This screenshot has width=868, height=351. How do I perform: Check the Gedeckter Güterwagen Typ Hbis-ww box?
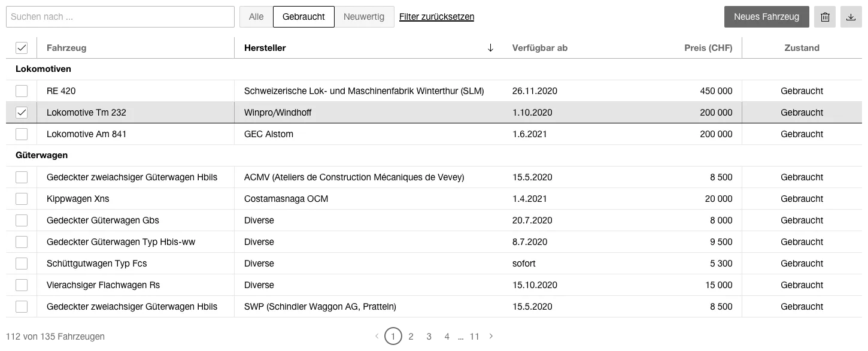pyautogui.click(x=22, y=242)
